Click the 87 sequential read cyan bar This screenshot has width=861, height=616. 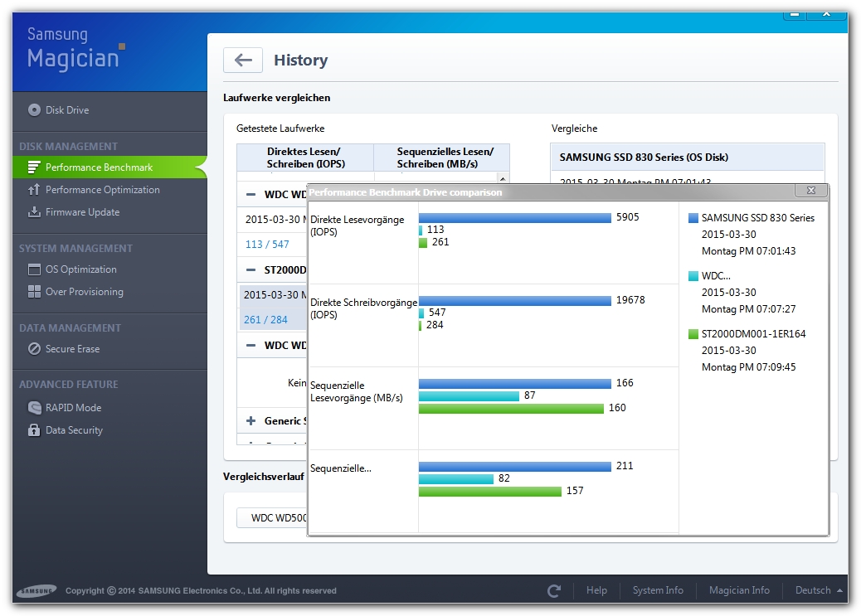pyautogui.click(x=469, y=395)
